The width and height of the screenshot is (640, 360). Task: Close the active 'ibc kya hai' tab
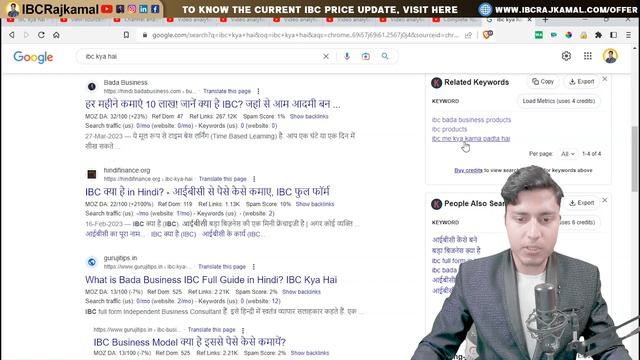point(530,19)
